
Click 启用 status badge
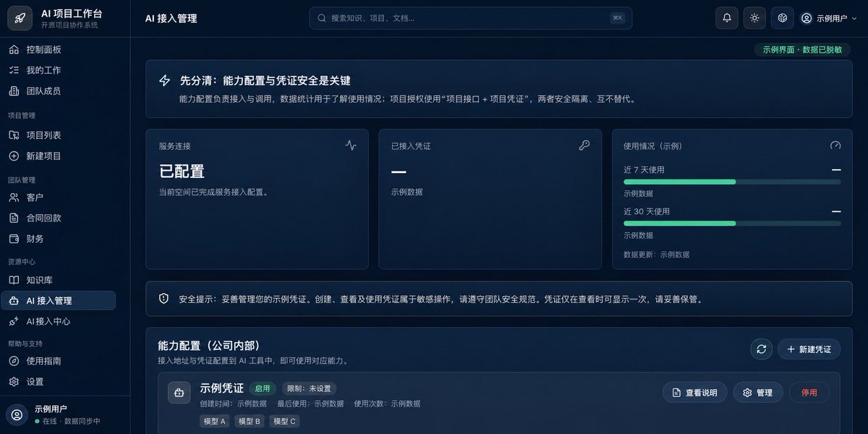(x=262, y=388)
